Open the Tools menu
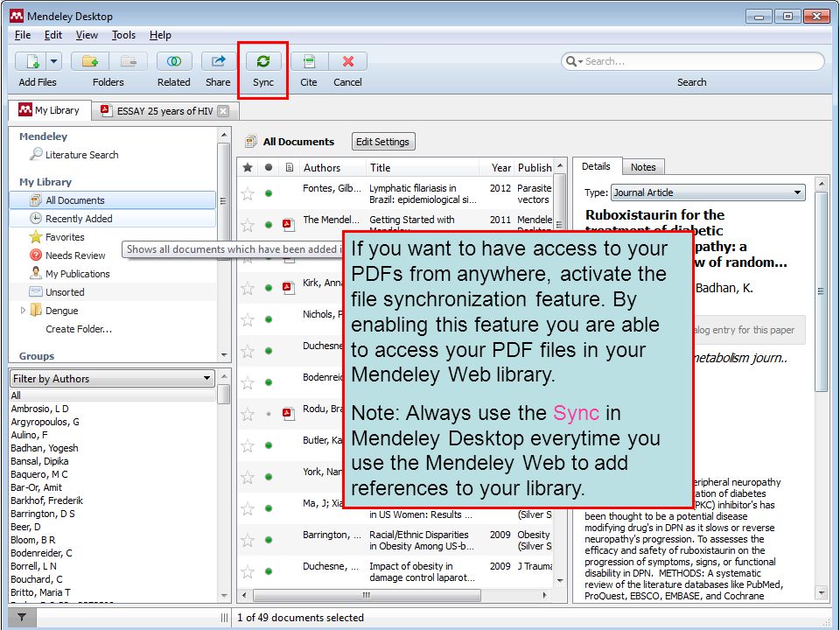The height and width of the screenshot is (630, 840). (123, 35)
